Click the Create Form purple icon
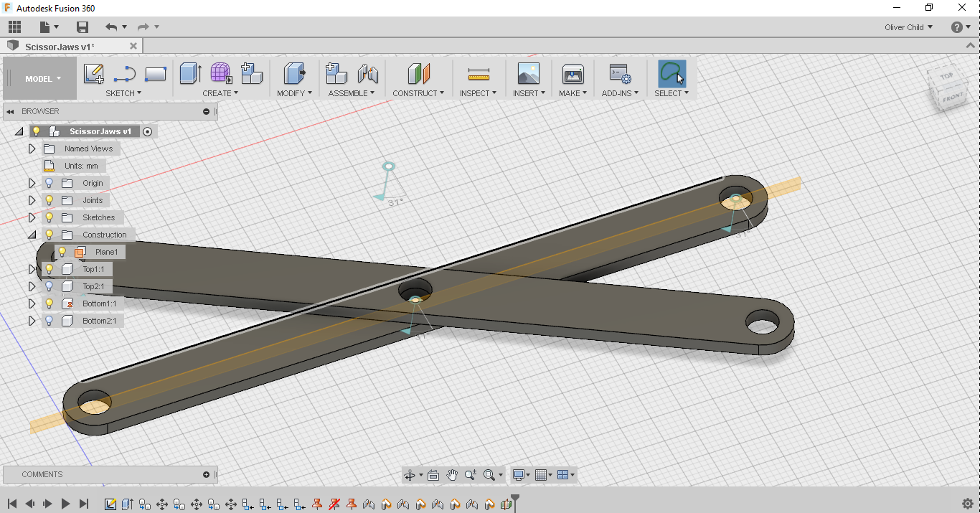The width and height of the screenshot is (980, 513). 221,74
